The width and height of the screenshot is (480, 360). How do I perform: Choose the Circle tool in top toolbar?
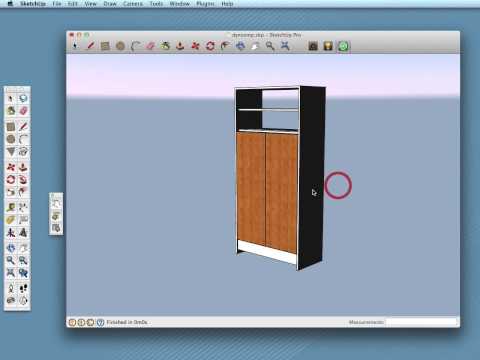120,46
